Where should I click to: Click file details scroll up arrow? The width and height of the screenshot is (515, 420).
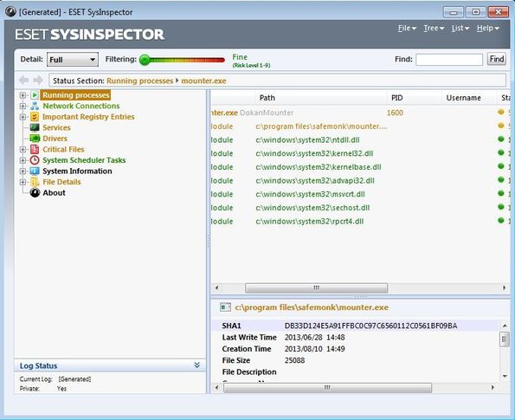(505, 326)
